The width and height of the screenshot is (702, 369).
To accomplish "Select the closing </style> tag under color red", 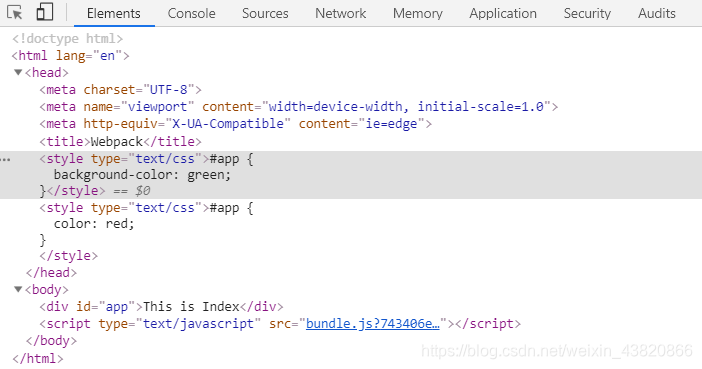I will [68, 256].
